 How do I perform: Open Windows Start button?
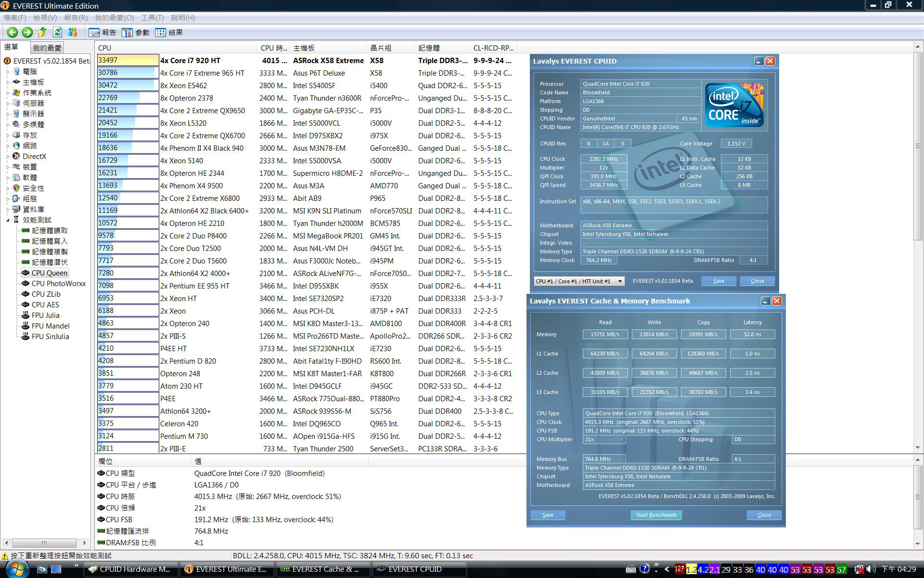point(17,569)
